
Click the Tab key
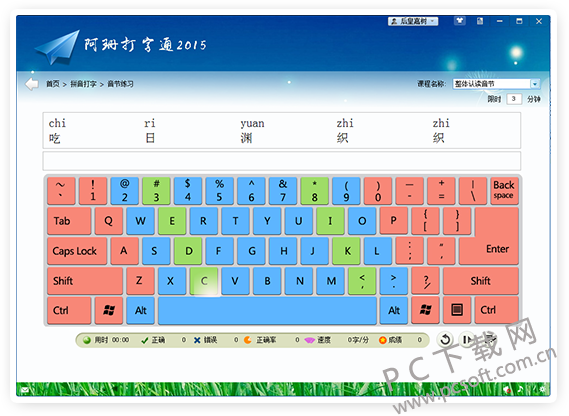point(69,221)
